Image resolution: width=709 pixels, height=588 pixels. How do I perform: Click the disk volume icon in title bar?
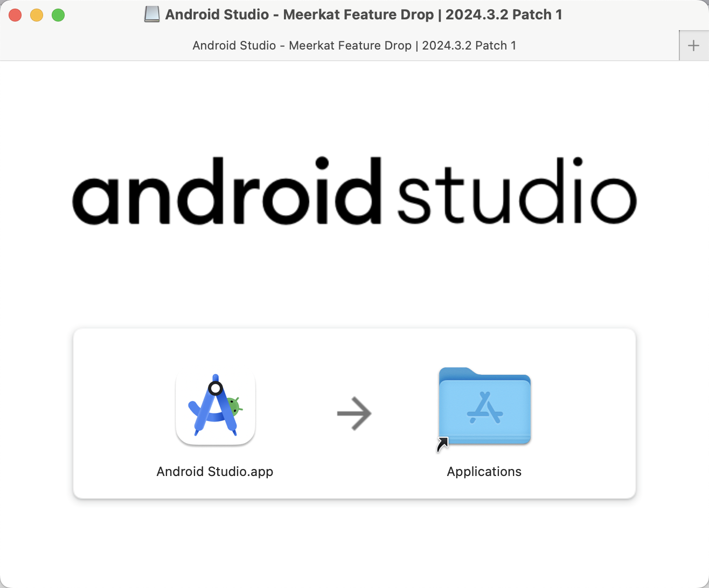pyautogui.click(x=152, y=15)
